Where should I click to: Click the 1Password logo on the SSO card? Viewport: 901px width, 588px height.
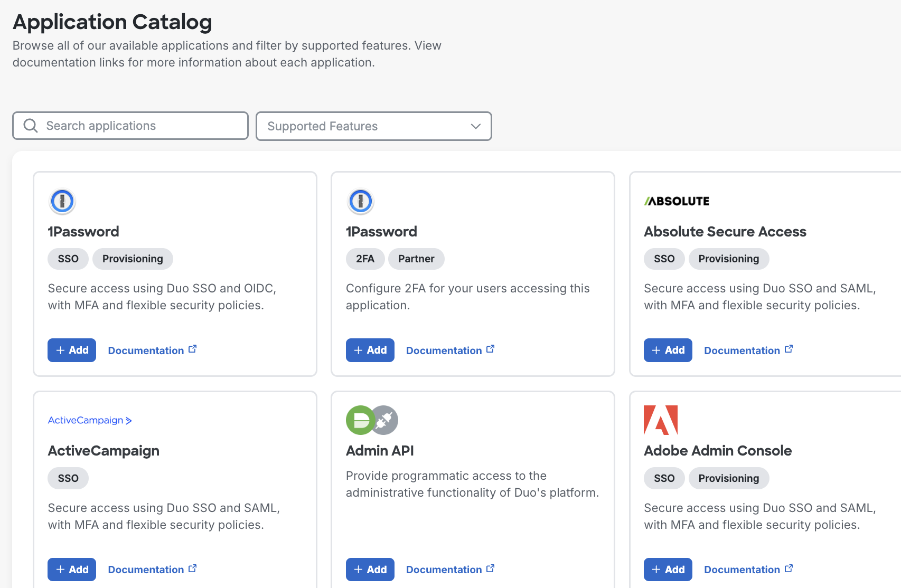pyautogui.click(x=62, y=201)
